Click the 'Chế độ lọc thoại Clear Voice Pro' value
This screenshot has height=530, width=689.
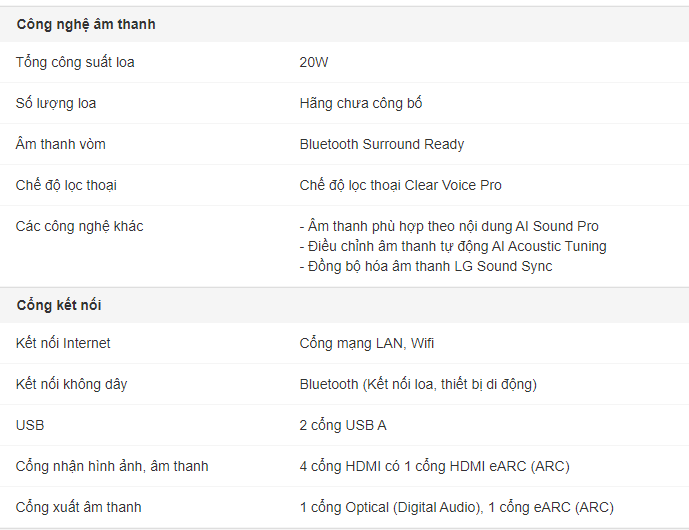[400, 185]
